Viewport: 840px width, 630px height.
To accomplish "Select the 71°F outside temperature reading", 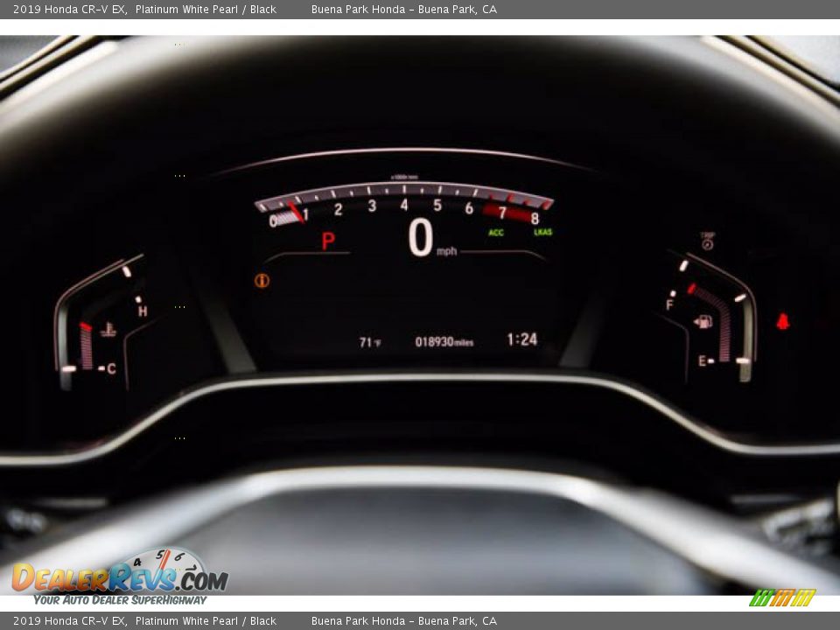I will coord(369,342).
